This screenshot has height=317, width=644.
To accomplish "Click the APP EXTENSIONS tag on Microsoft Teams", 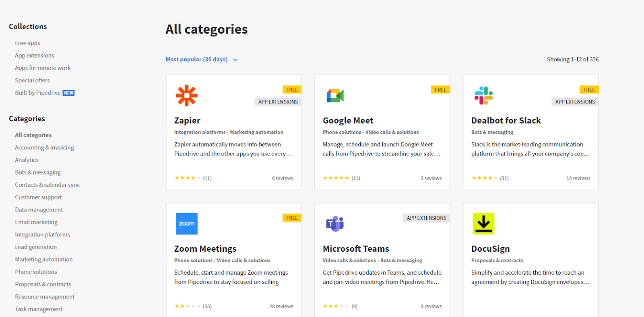I will click(x=426, y=218).
